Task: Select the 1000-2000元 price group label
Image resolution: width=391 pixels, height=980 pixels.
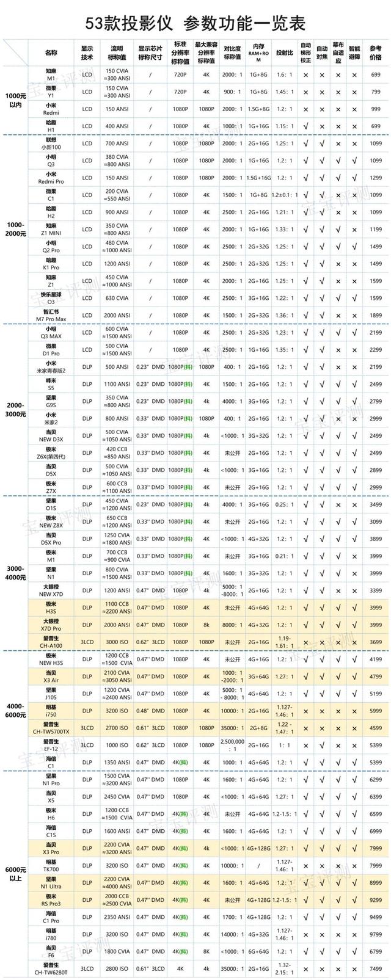Action: click(15, 229)
